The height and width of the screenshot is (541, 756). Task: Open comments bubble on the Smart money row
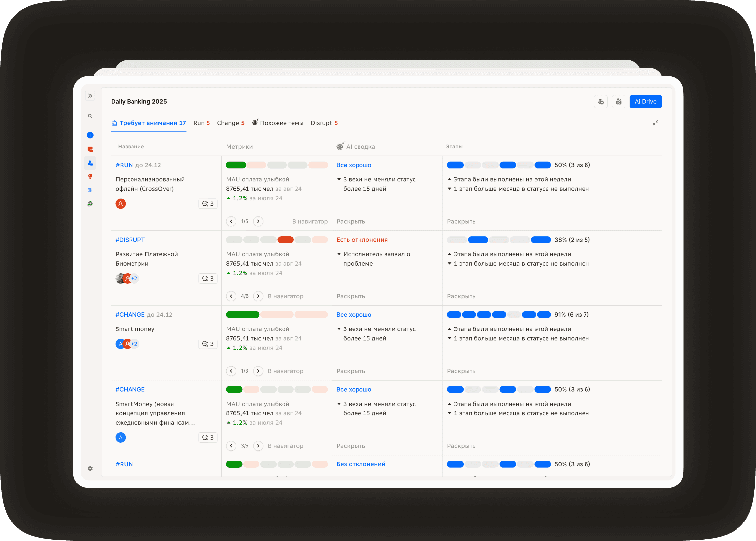208,344
